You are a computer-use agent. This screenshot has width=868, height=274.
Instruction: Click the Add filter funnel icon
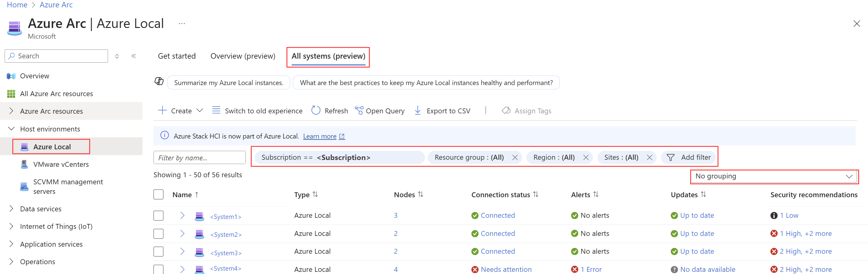coord(670,157)
